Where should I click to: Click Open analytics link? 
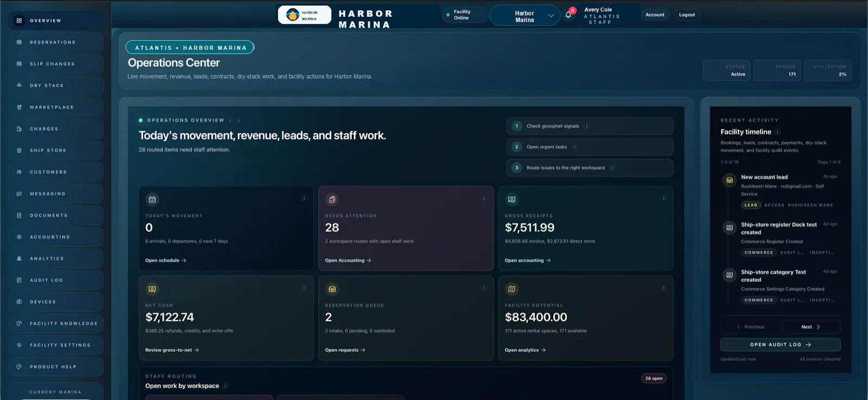tap(525, 350)
